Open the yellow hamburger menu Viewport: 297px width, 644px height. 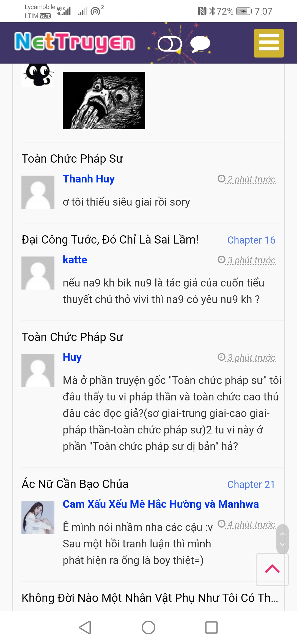point(269,43)
